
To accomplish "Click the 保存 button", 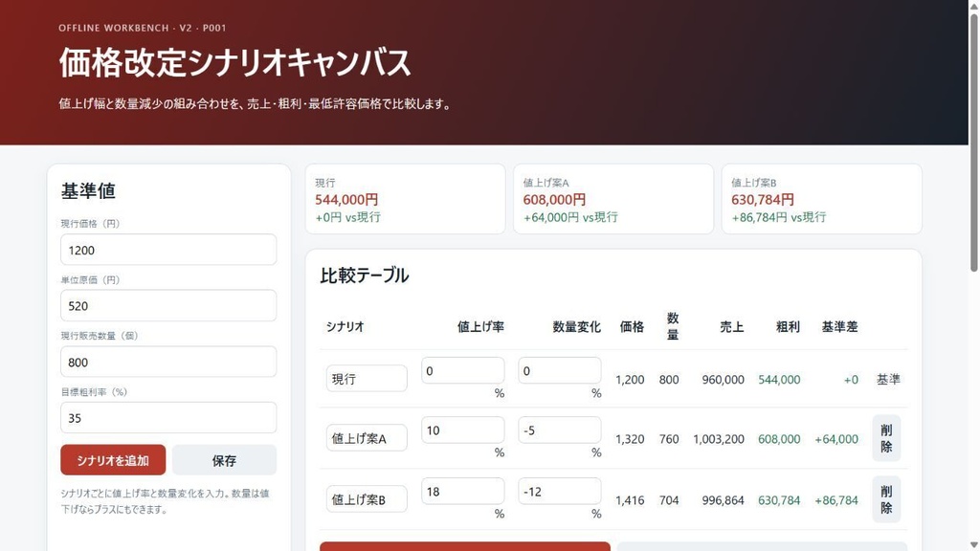I will click(224, 460).
